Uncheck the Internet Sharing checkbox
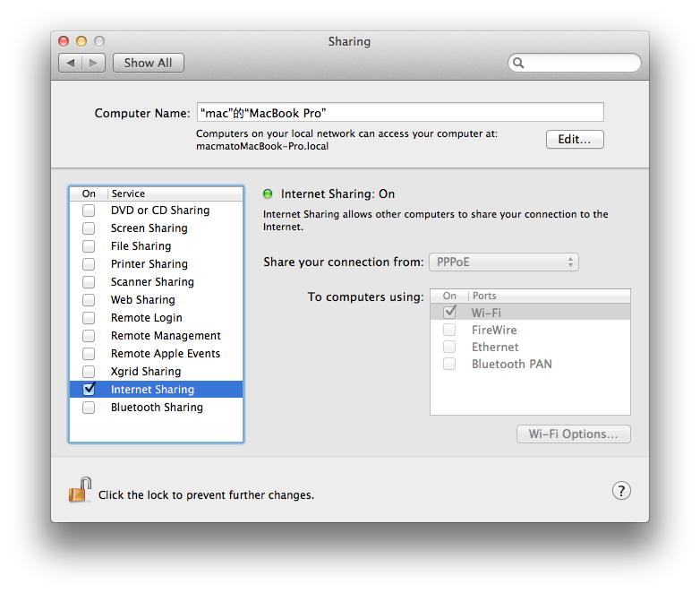The width and height of the screenshot is (700, 593). (89, 389)
